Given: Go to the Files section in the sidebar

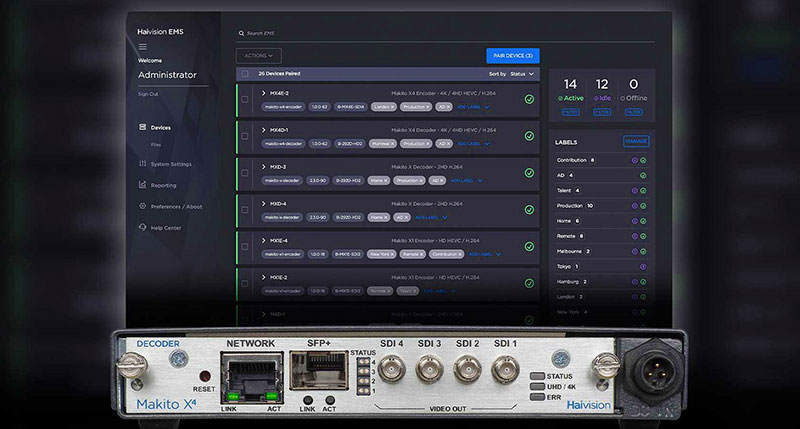Looking at the screenshot, I should tap(156, 144).
